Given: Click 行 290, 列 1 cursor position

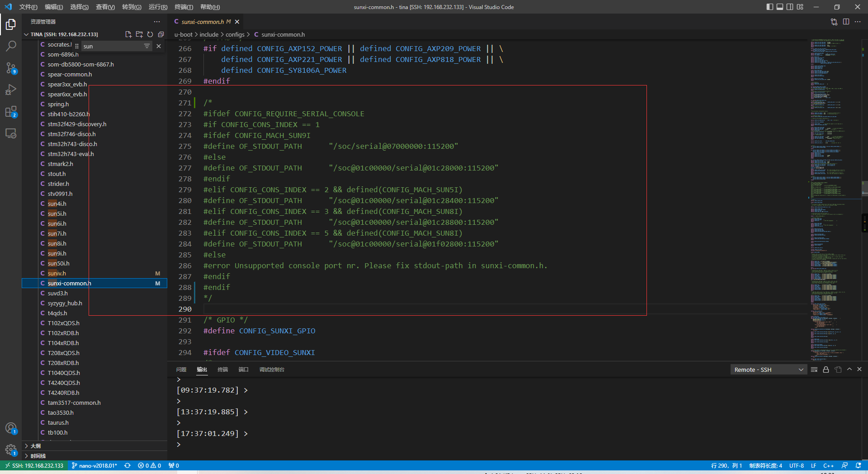Looking at the screenshot, I should point(726,465).
